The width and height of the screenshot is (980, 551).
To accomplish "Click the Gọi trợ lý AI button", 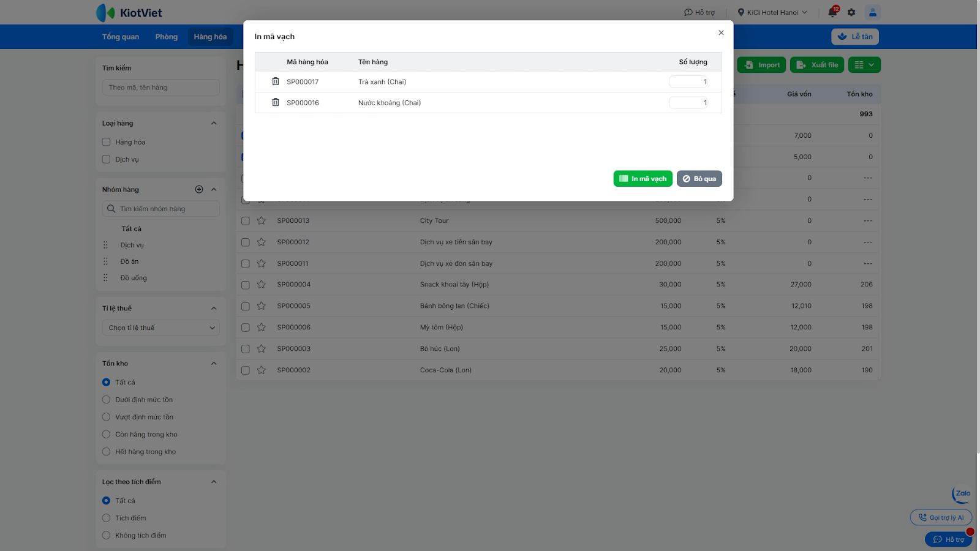I will click(941, 517).
